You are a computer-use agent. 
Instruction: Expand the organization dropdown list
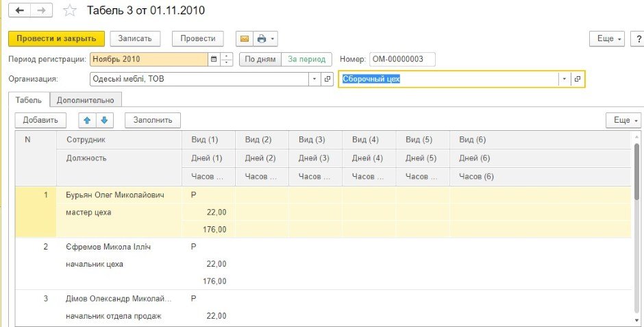[x=314, y=79]
